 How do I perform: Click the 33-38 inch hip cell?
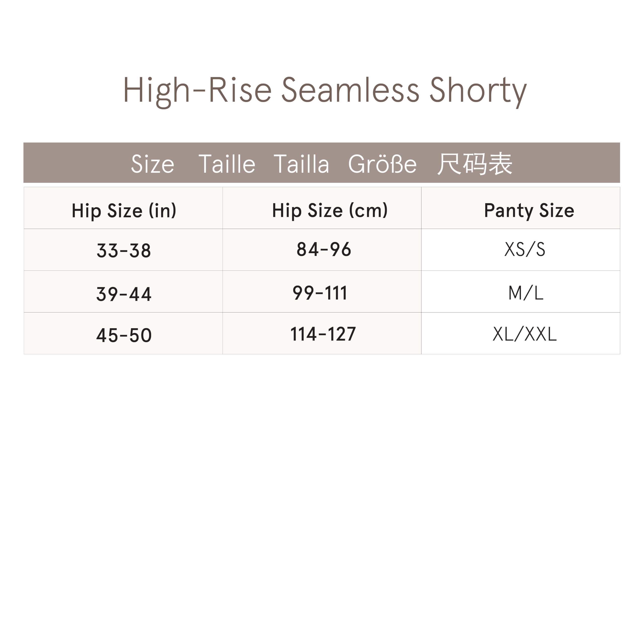pos(124,250)
